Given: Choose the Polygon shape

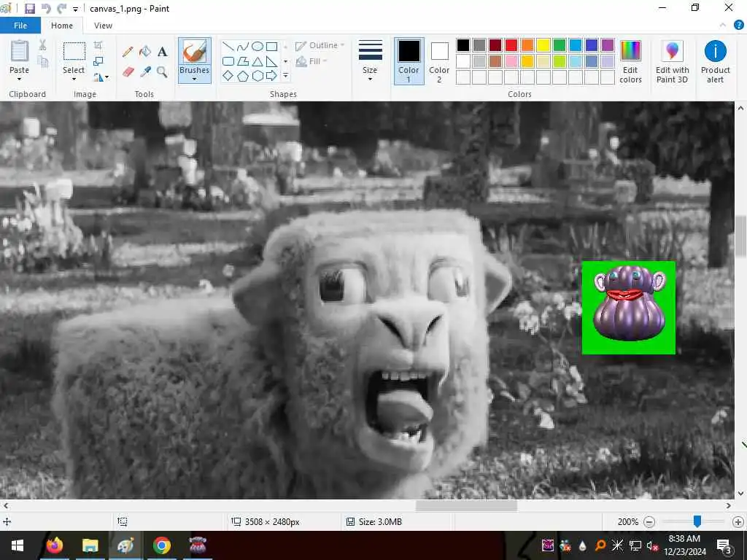Looking at the screenshot, I should (242, 61).
